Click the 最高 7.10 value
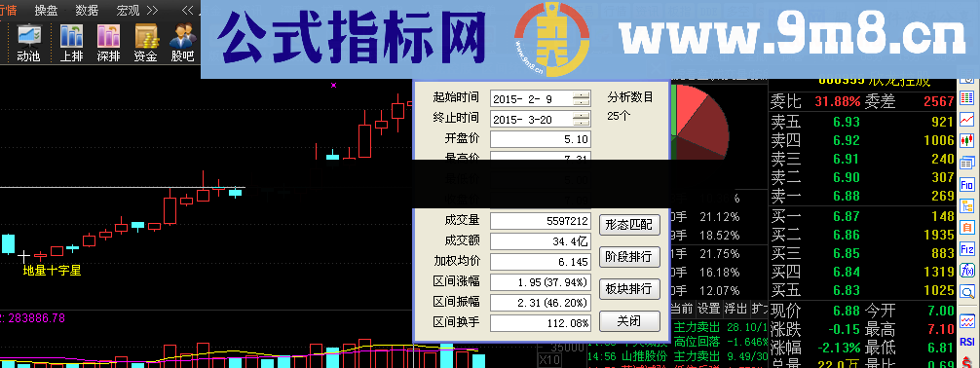Viewport: 980px width, 368px height. (x=941, y=329)
